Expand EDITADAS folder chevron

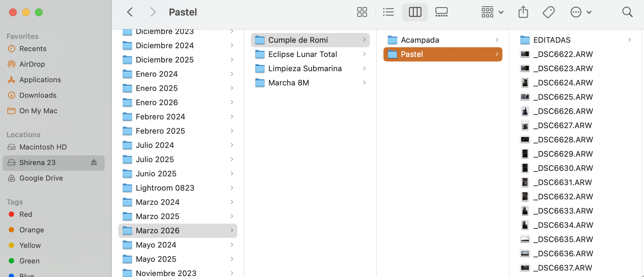point(629,40)
